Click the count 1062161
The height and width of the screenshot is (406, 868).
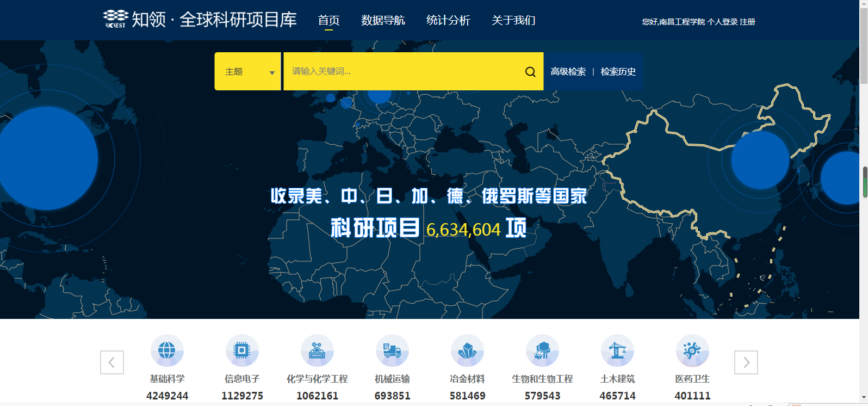(317, 396)
